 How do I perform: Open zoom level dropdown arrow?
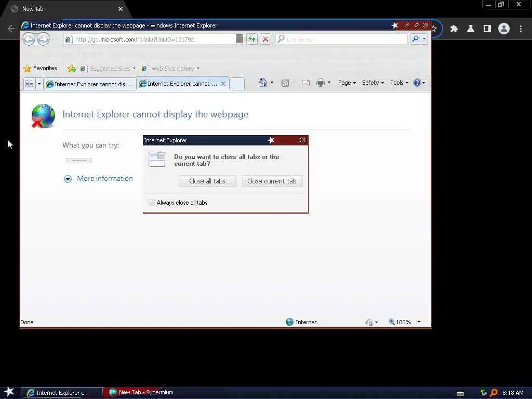419,322
